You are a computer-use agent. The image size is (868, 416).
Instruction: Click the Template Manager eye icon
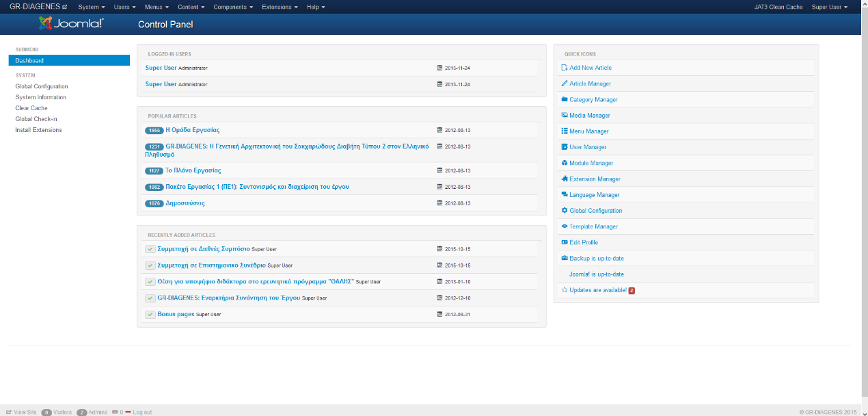564,226
